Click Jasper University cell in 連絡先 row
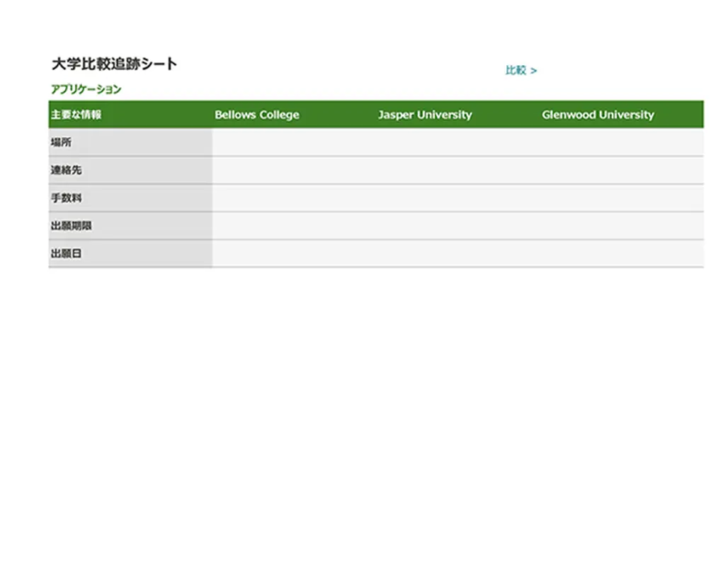Image resolution: width=728 pixels, height=567 pixels. pyautogui.click(x=457, y=170)
